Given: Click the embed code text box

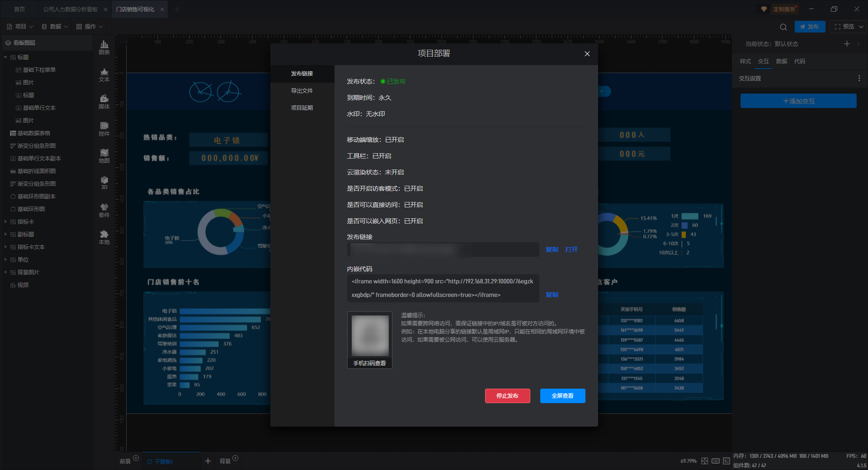Looking at the screenshot, I should pyautogui.click(x=443, y=288).
